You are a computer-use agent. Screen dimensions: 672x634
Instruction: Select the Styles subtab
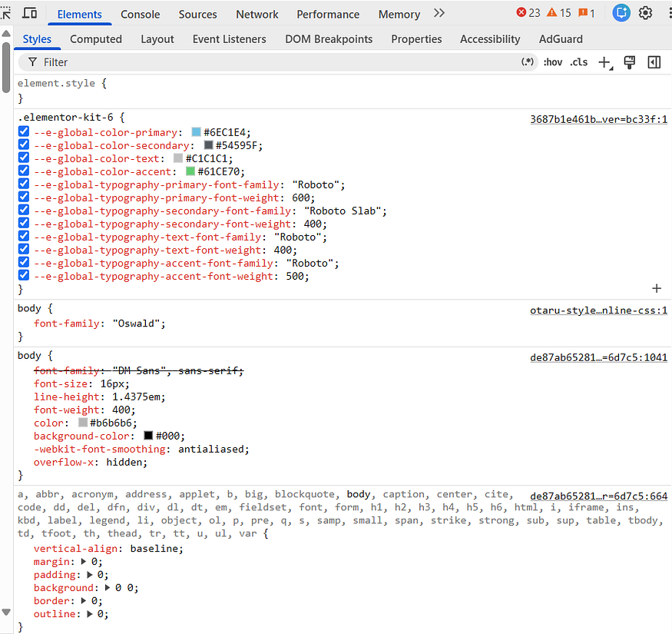tap(37, 39)
